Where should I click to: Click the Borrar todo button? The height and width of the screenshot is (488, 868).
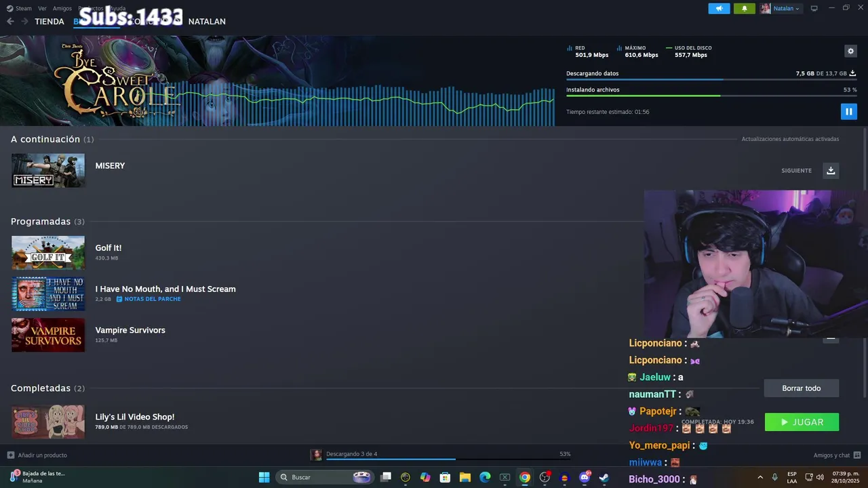[x=801, y=388]
